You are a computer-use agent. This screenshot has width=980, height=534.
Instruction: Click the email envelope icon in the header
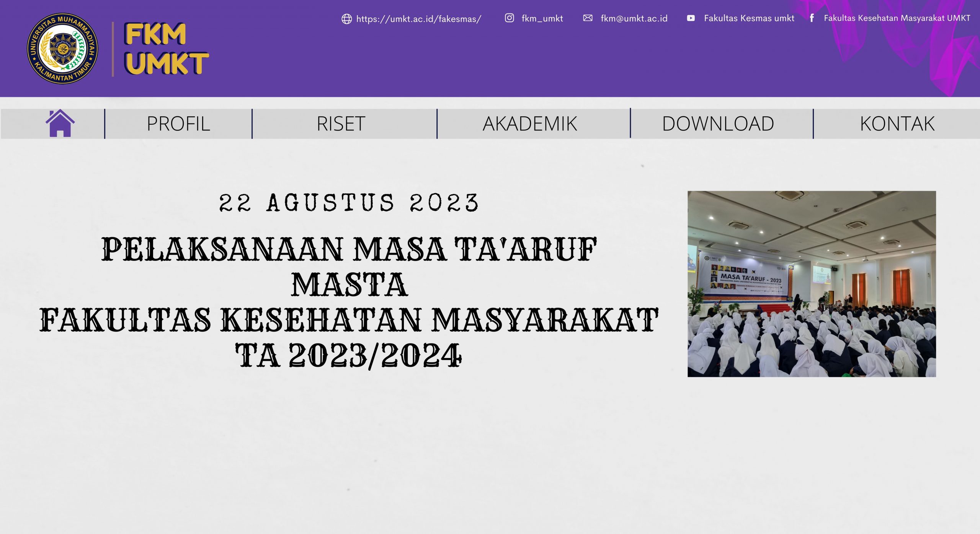(x=588, y=18)
